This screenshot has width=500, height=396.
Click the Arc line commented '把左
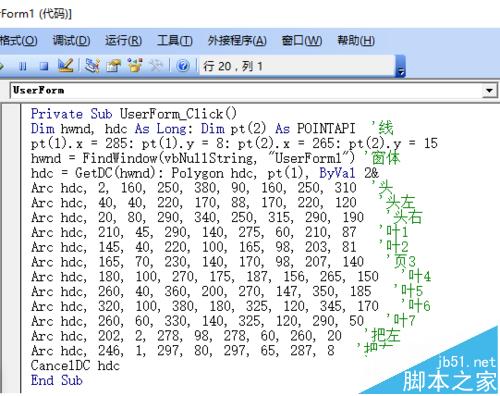[215, 335]
